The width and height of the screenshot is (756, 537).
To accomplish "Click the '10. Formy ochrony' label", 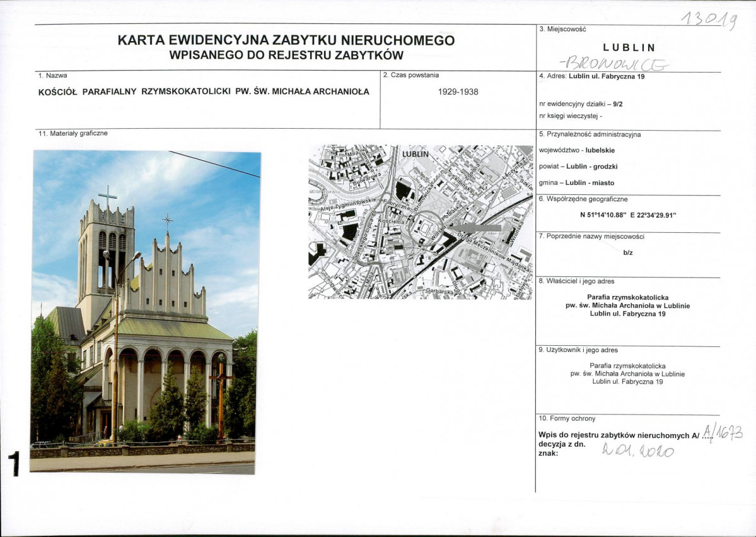I will (567, 418).
